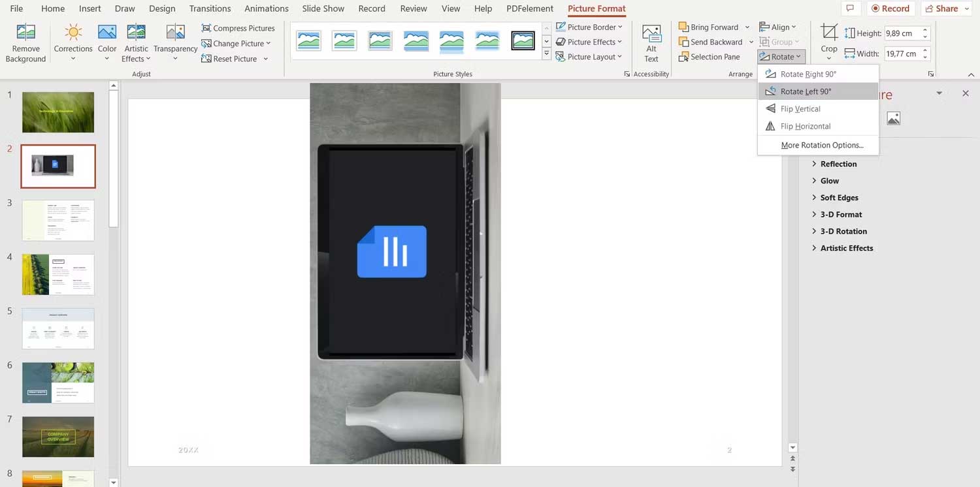Choose Flip Horizontal in rotate menu
The width and height of the screenshot is (980, 487).
point(805,126)
